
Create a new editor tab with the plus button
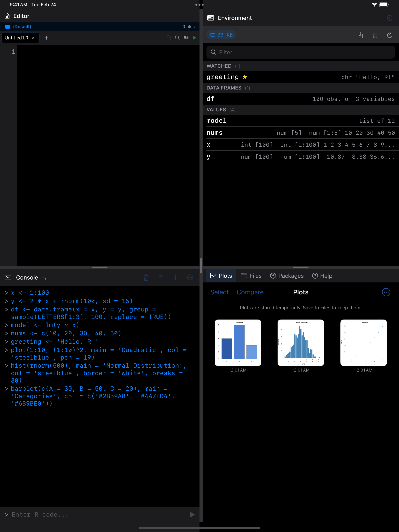46,38
